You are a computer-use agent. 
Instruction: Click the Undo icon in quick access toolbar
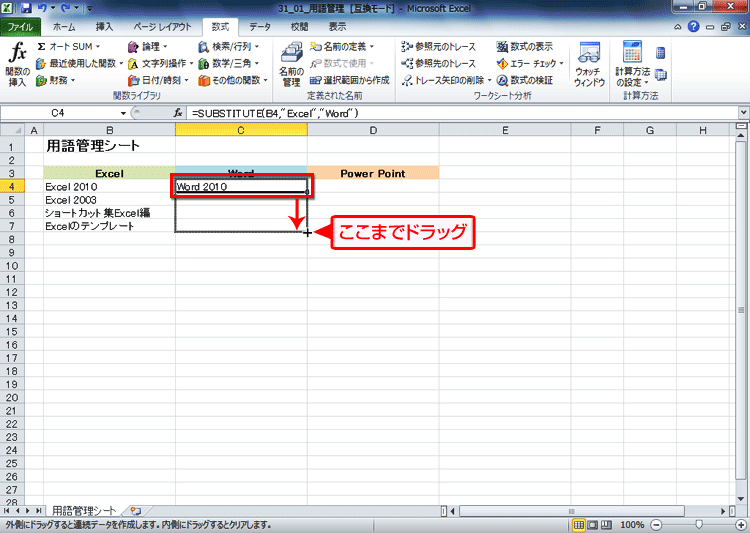pyautogui.click(x=42, y=8)
